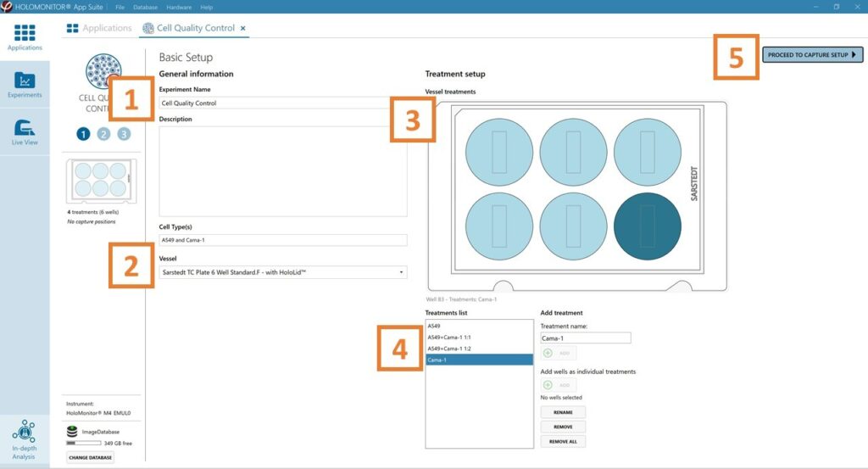
Task: Click the add treatment plus icon
Action: pos(548,353)
